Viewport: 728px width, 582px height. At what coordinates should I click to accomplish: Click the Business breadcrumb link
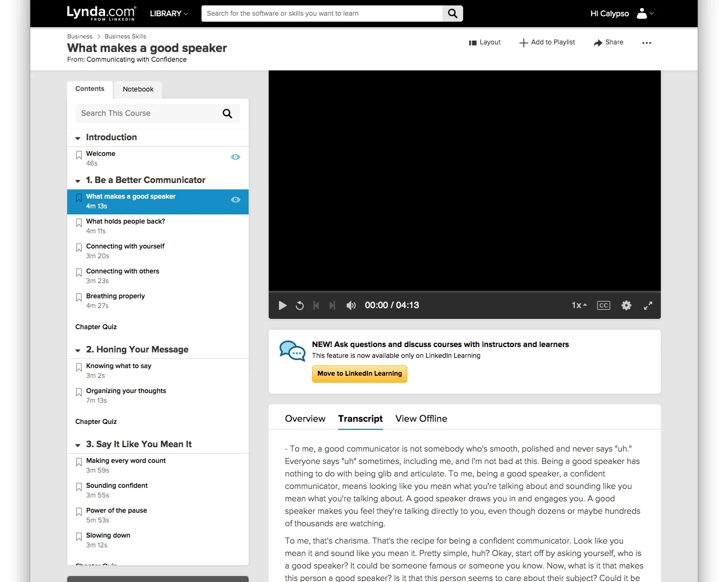[80, 36]
